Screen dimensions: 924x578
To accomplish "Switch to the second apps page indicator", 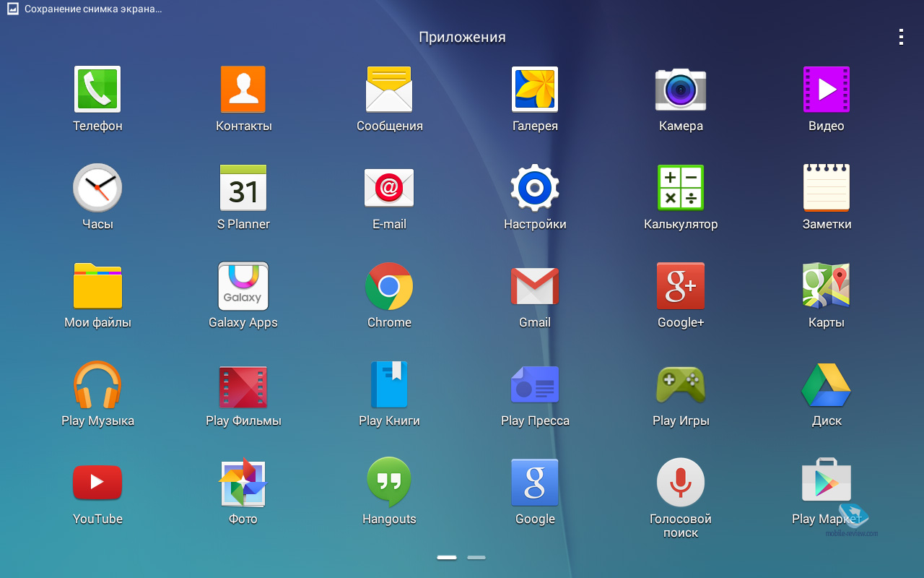I will point(476,558).
